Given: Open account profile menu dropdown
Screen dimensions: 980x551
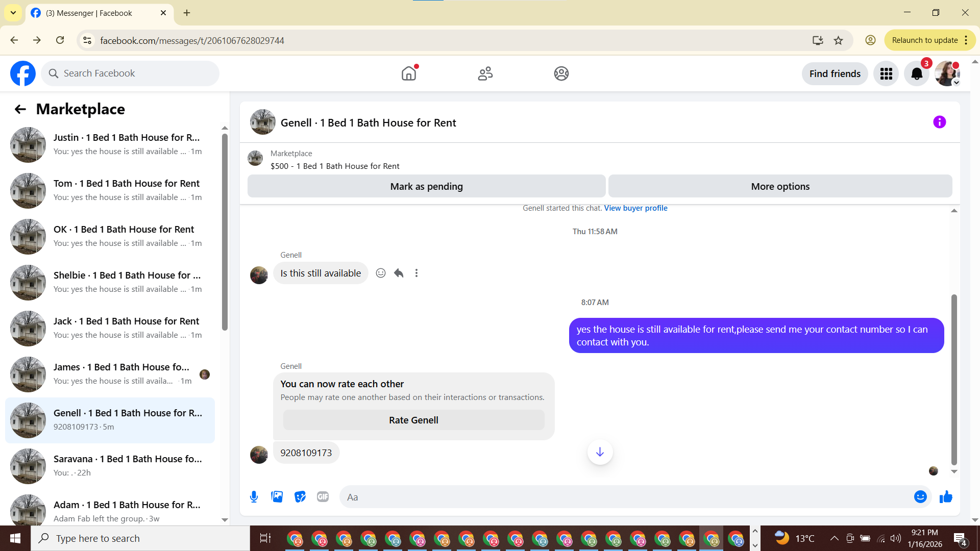Looking at the screenshot, I should (x=947, y=73).
